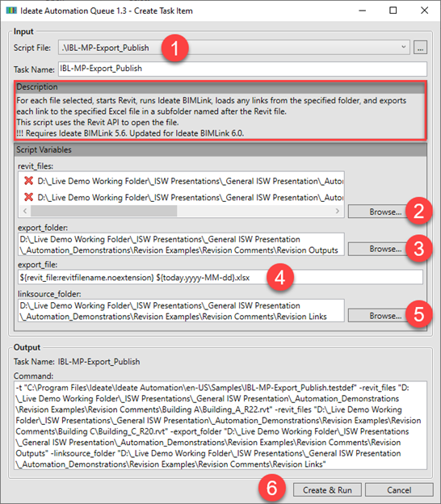
Task: Click the ellipsis browse button for Script File
Action: [x=420, y=47]
